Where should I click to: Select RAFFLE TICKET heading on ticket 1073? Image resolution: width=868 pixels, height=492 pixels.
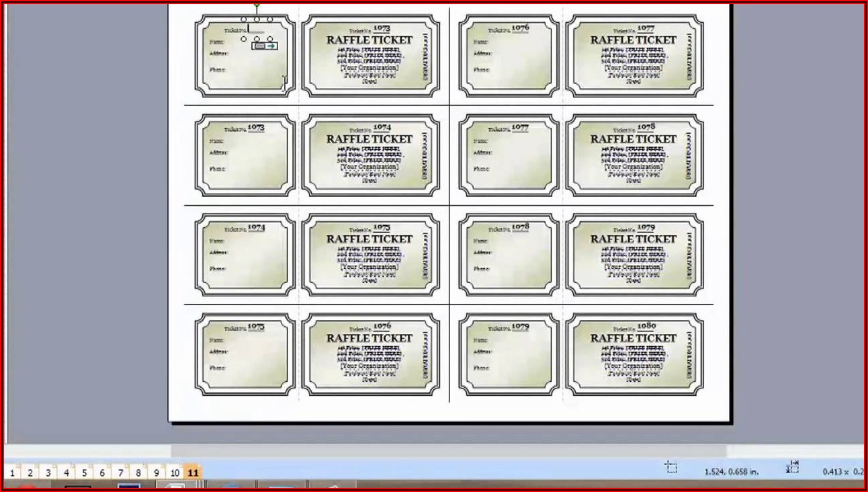pos(370,40)
